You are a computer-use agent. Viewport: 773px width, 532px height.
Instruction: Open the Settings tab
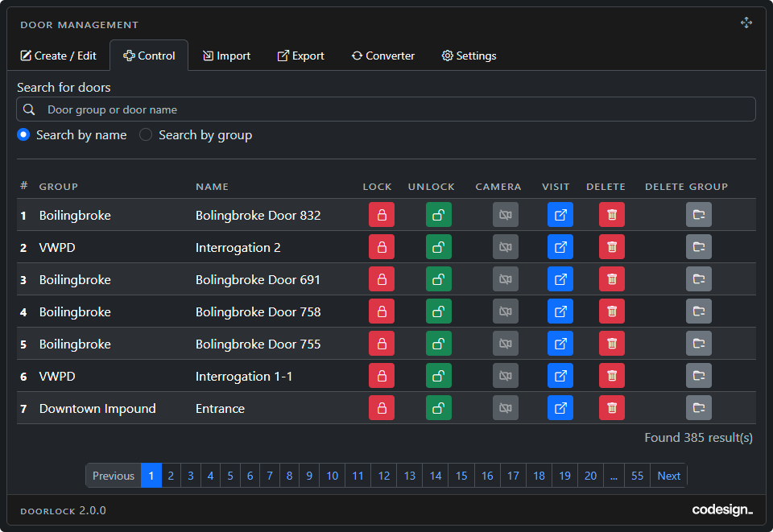point(469,56)
